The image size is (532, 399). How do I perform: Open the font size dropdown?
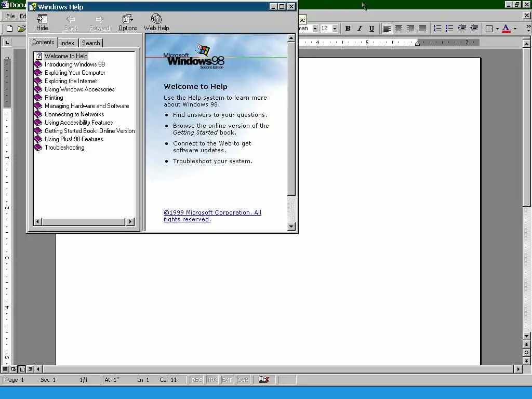coord(335,29)
